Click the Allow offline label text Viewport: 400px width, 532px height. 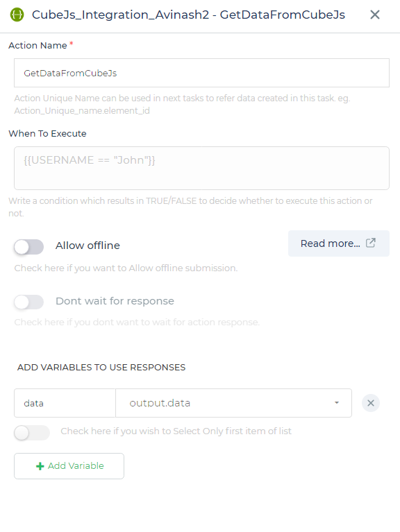[87, 246]
